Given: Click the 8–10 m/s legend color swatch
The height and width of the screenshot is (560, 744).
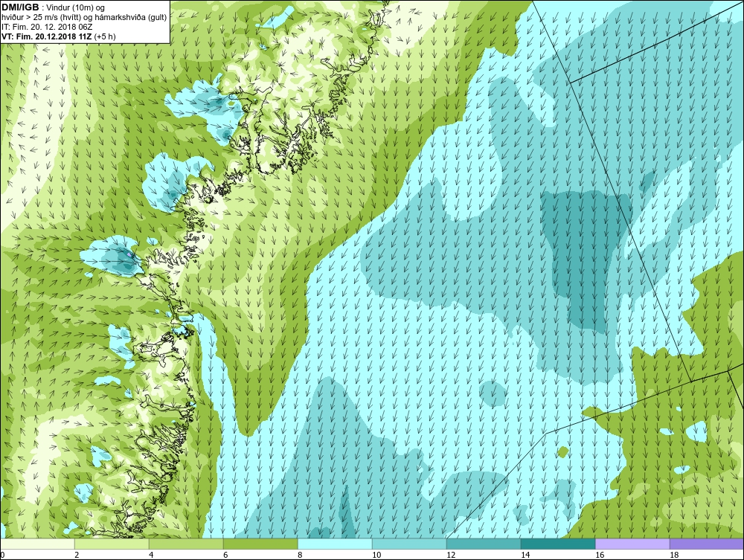Looking at the screenshot, I should [x=335, y=544].
